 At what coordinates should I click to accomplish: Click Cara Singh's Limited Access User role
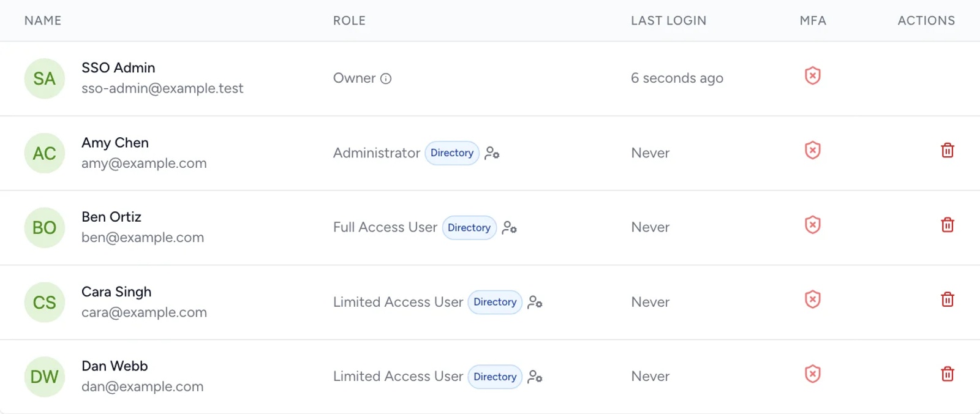pos(398,302)
